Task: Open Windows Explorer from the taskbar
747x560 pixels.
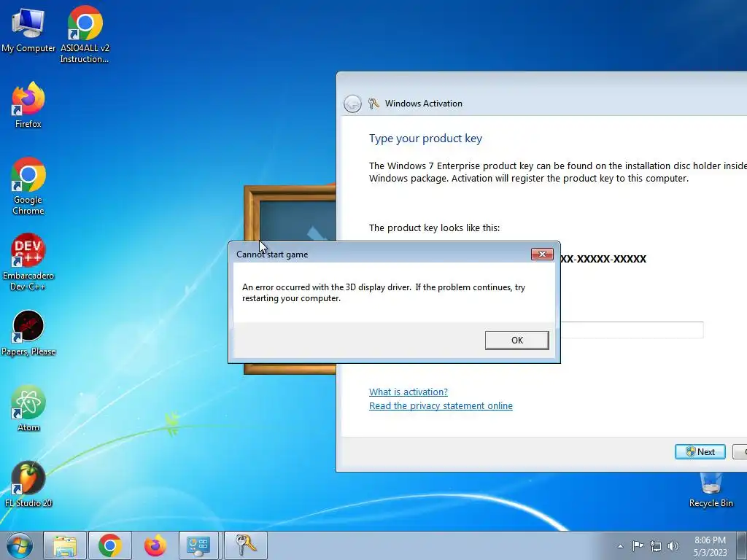Action: pos(65,545)
